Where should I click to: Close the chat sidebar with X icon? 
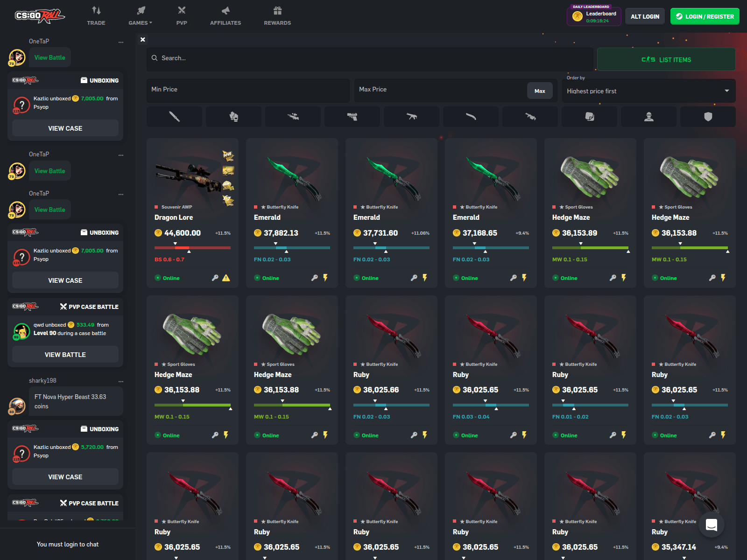(x=143, y=40)
